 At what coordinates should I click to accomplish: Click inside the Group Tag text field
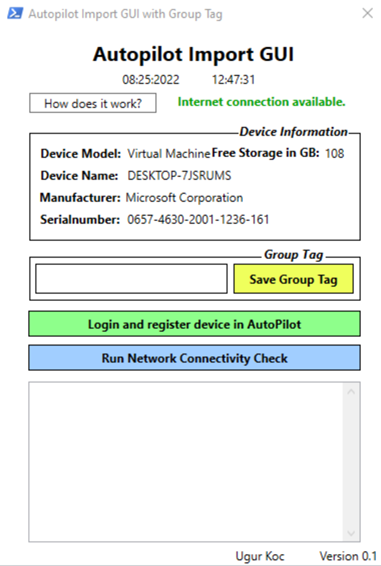coord(131,279)
